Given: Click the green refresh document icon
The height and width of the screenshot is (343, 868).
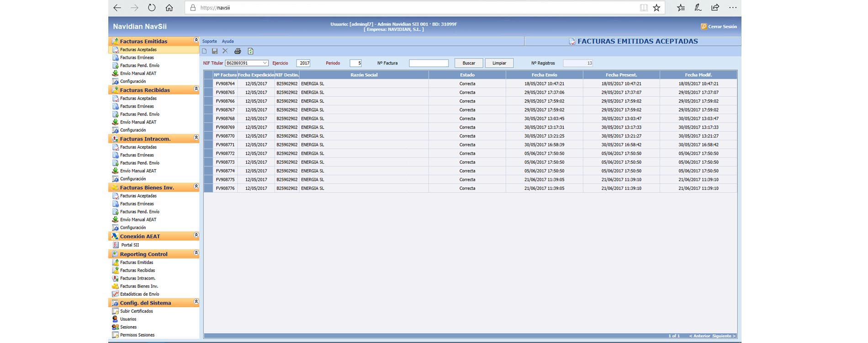Looking at the screenshot, I should (250, 51).
